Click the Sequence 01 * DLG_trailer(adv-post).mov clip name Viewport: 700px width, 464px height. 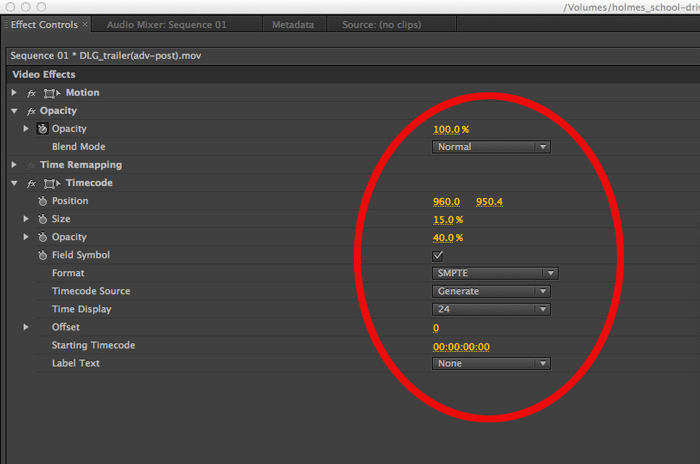click(x=106, y=56)
